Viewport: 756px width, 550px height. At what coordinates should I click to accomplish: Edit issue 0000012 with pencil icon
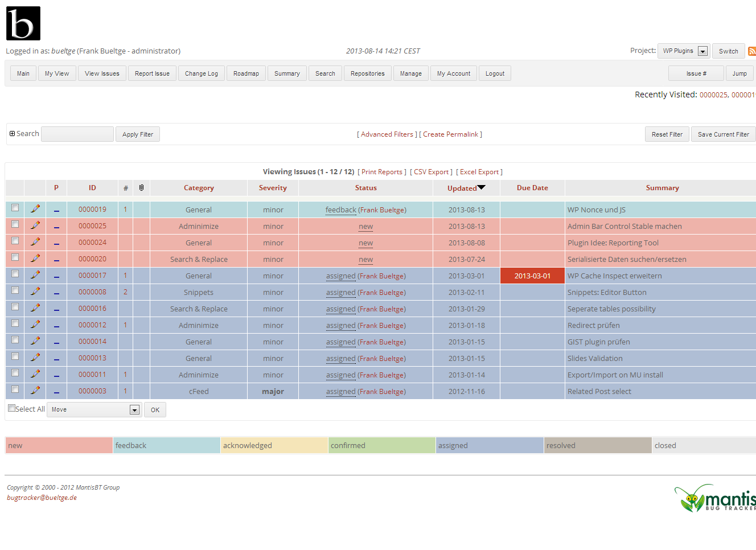point(35,325)
